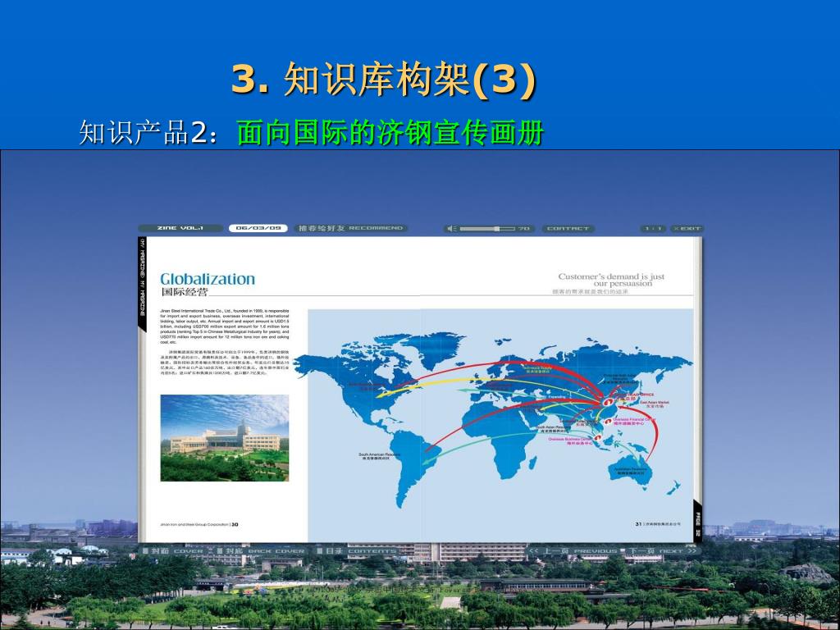840x630 pixels.
Task: Open the CONTENTS table
Action: click(x=356, y=550)
